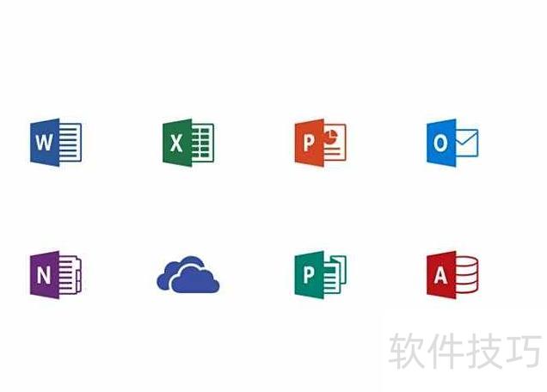Click the lined page on Word icon
Screen dimensions: 547x392
[x=71, y=143]
